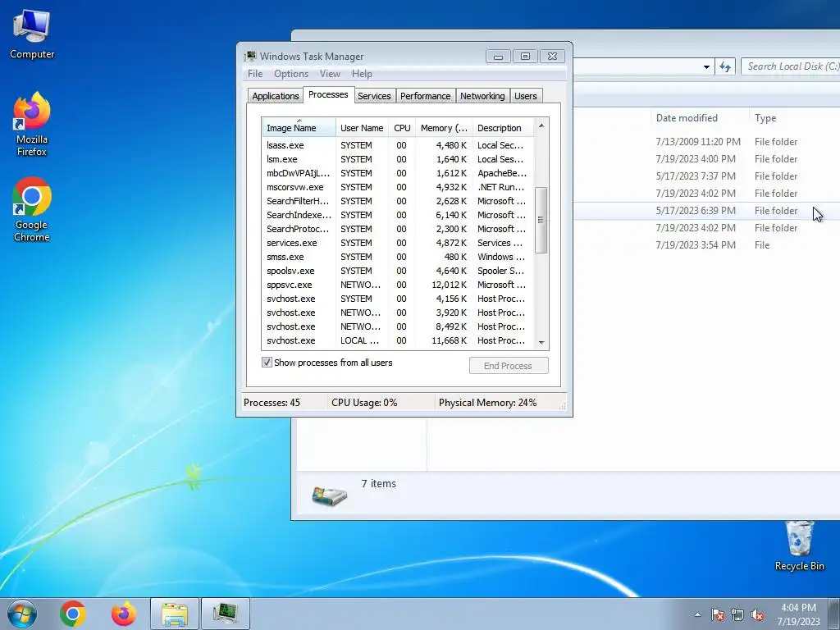Open the Options menu in Task Manager
840x630 pixels.
pyautogui.click(x=291, y=74)
